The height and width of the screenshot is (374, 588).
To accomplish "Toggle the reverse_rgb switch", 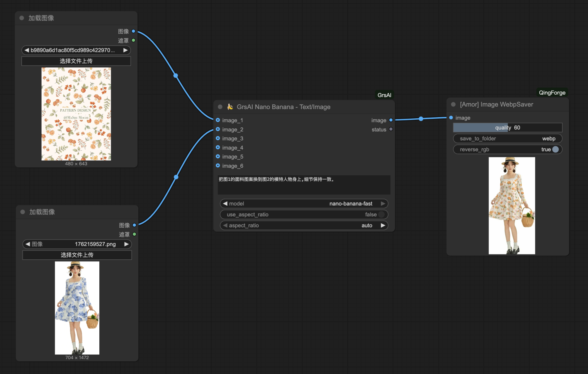I will coord(555,149).
